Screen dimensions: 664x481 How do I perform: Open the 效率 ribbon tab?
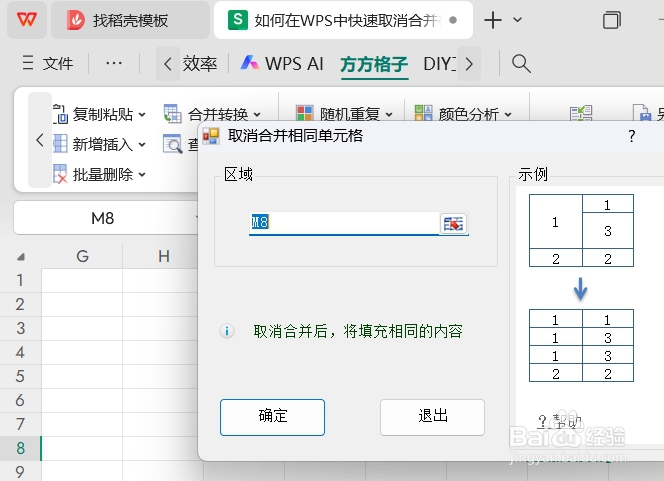click(x=199, y=64)
